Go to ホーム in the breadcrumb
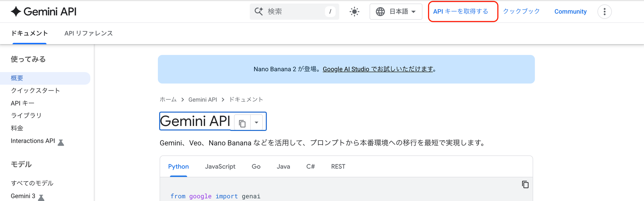644x201 pixels. tap(168, 100)
